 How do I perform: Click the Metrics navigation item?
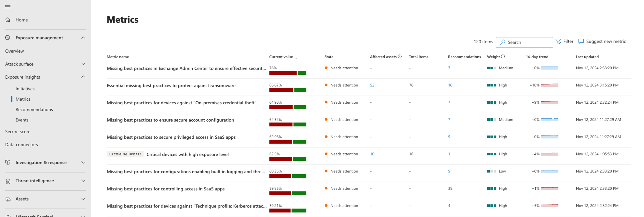[x=23, y=99]
